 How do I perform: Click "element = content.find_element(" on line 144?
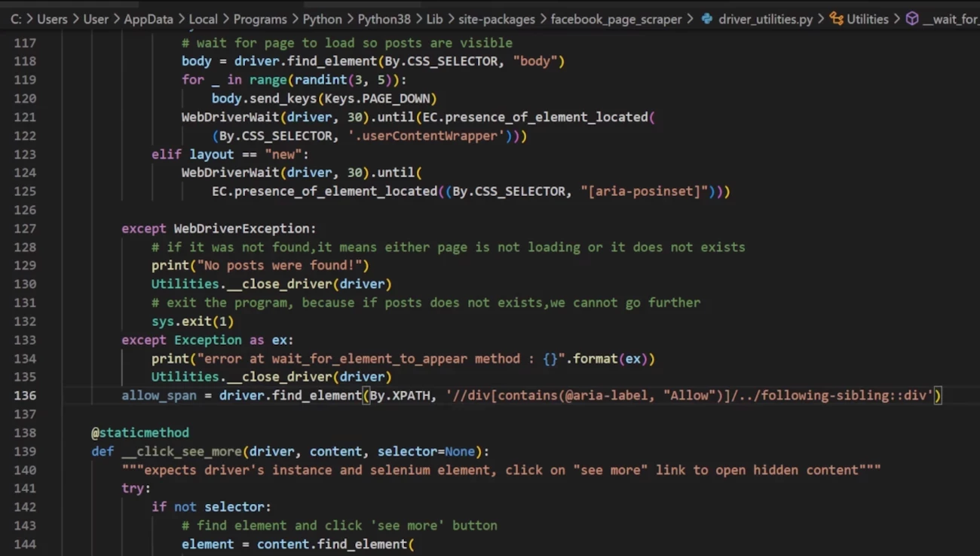click(x=298, y=544)
